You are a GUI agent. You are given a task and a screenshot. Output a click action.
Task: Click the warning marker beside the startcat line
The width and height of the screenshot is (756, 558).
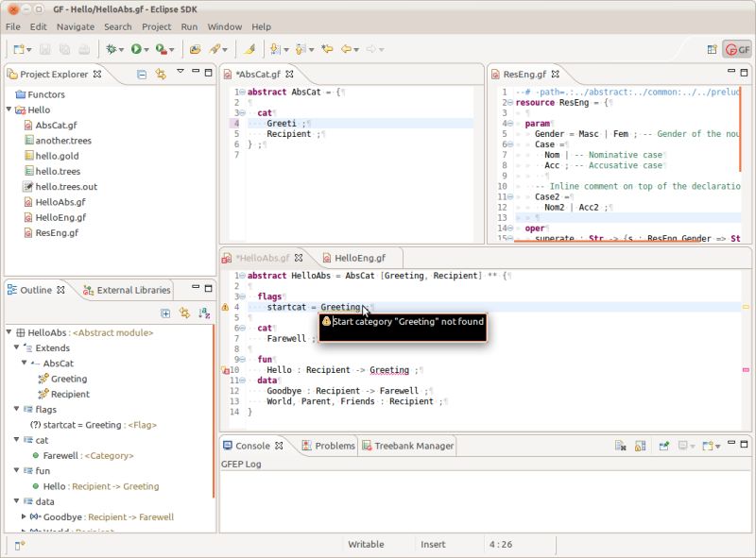[225, 307]
